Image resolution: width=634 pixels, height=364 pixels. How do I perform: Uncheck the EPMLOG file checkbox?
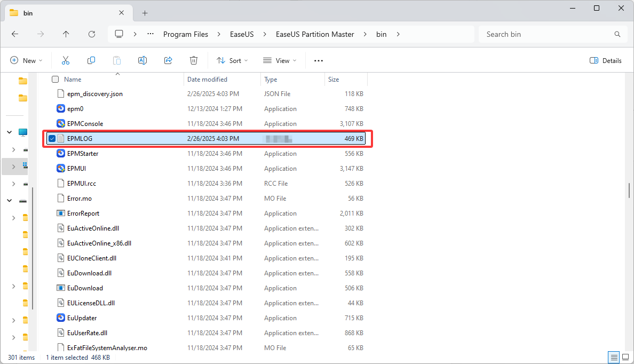click(x=52, y=139)
